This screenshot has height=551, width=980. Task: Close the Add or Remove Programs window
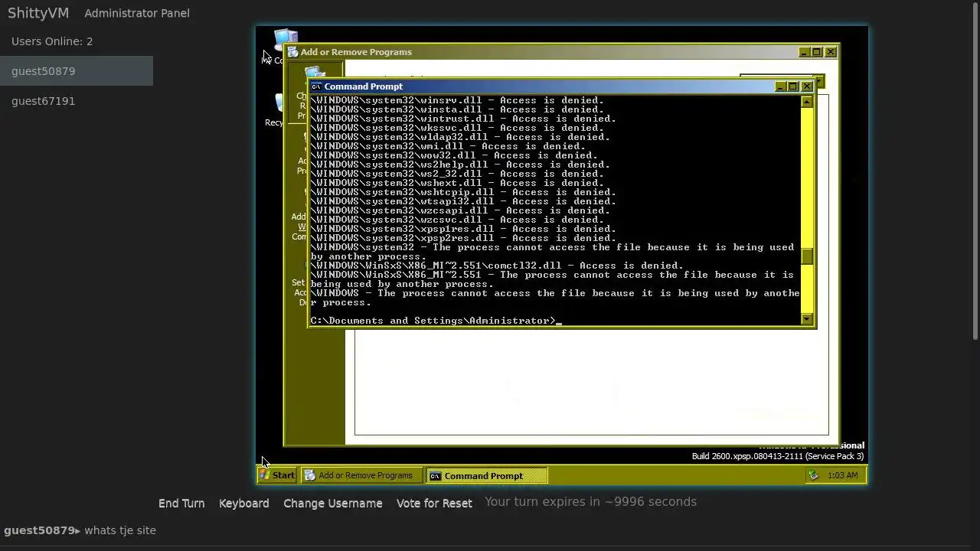pos(831,52)
